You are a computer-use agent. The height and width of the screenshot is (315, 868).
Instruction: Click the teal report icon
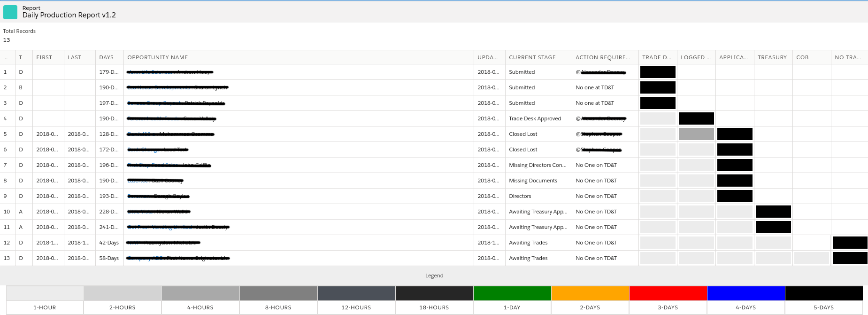coord(10,12)
